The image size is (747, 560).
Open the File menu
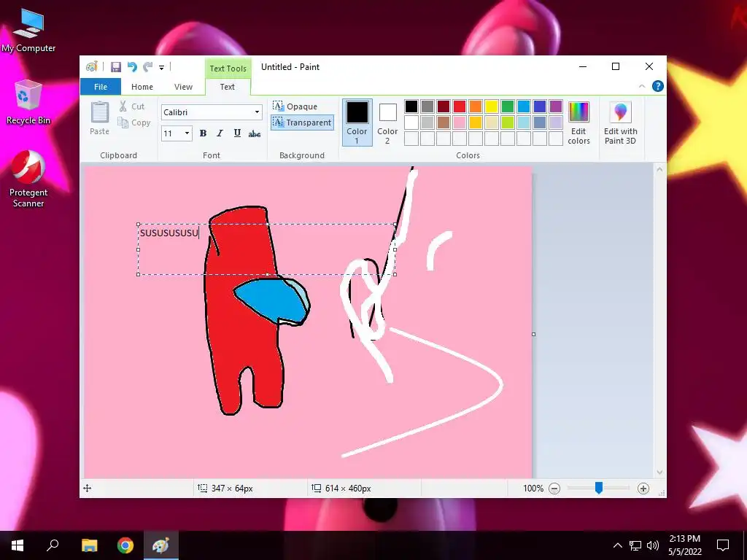click(x=101, y=87)
